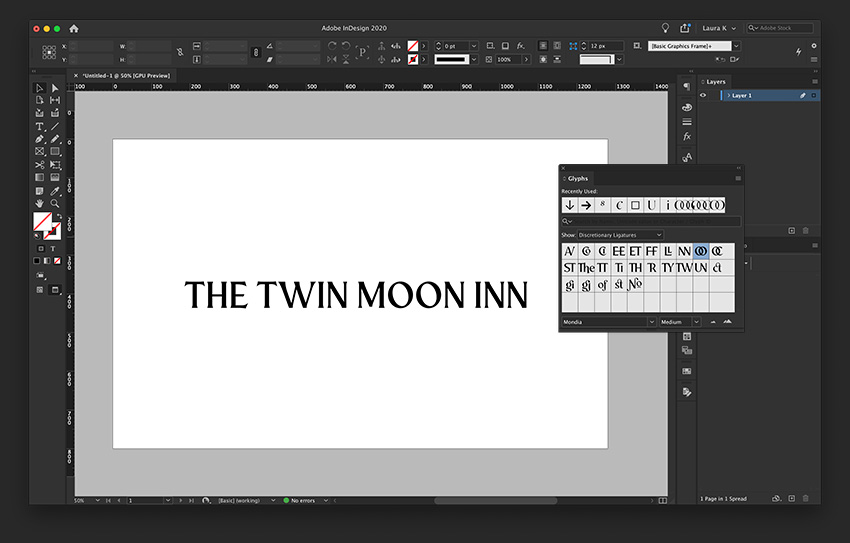850x543 pixels.
Task: Choose the Scissors tool
Action: [x=39, y=165]
